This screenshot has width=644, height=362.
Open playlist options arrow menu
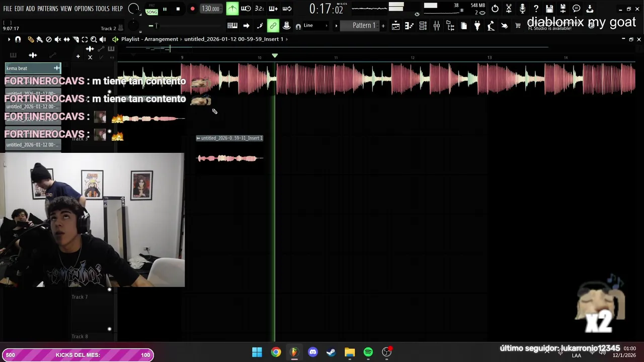coord(9,39)
